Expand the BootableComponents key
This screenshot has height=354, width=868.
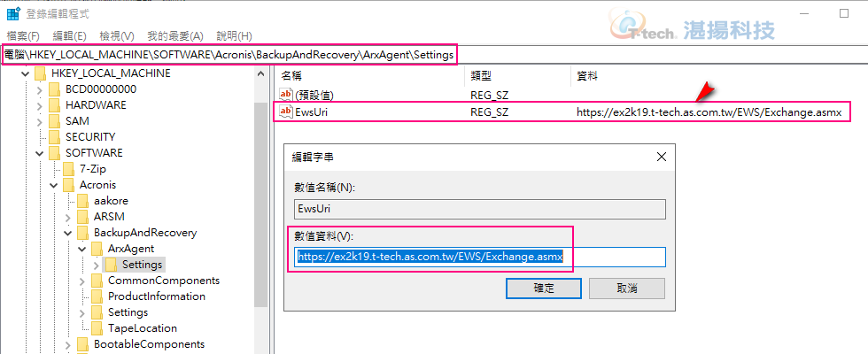click(68, 344)
